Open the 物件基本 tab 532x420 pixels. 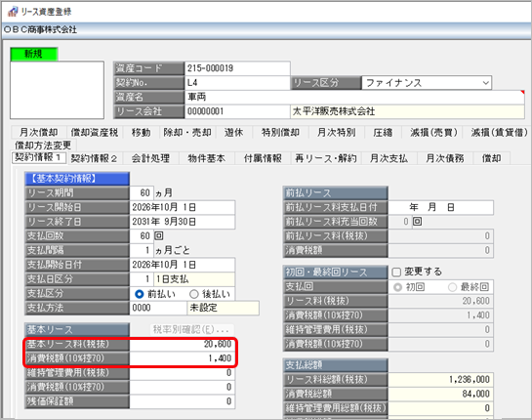coord(206,158)
